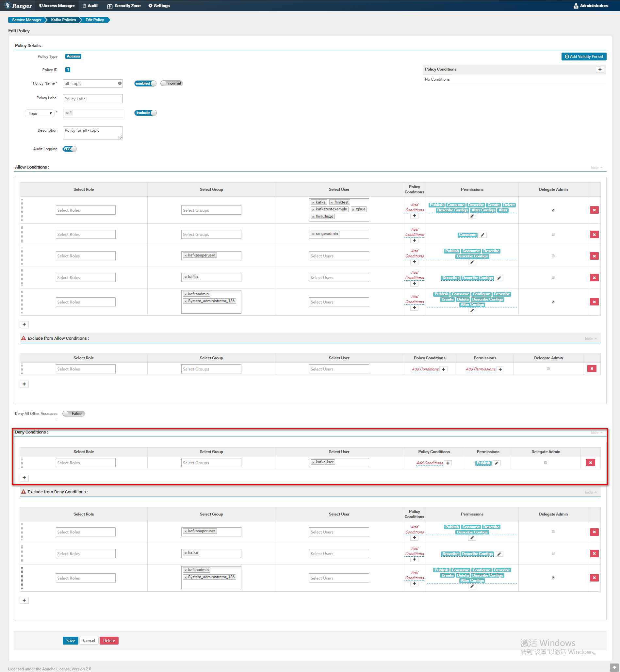620x672 pixels.
Task: Click the 'Access' policy type badge
Action: [x=73, y=57]
